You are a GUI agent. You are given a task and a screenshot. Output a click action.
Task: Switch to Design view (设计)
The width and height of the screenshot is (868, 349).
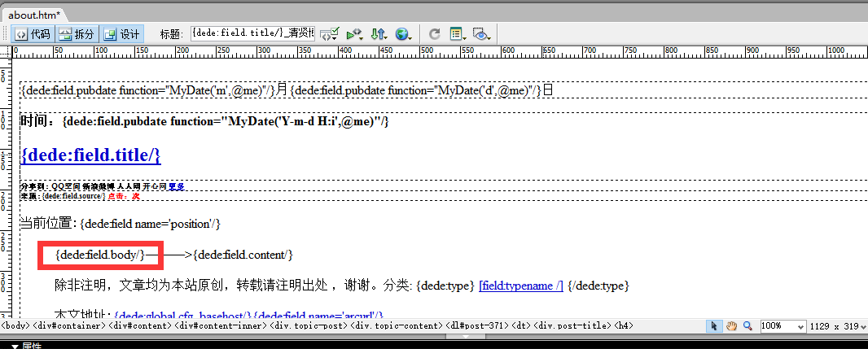click(122, 34)
